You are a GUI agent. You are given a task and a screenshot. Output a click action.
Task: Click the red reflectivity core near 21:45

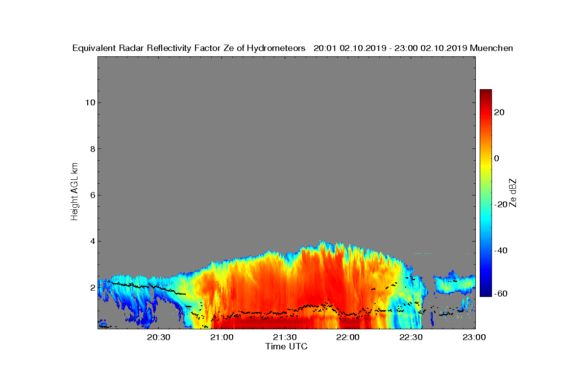point(318,279)
